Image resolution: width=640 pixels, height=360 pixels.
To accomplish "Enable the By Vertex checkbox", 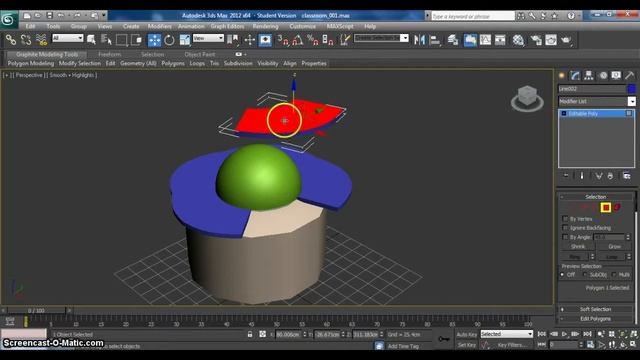I will pyautogui.click(x=565, y=219).
